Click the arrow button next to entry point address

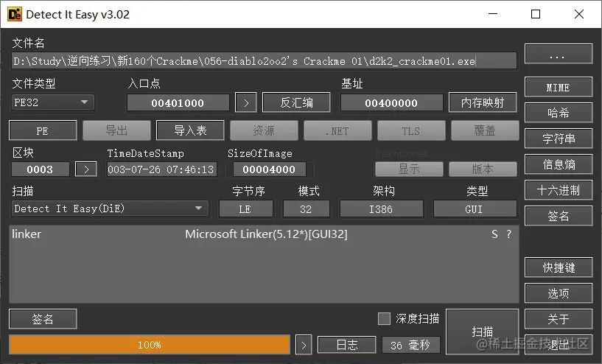pos(245,103)
